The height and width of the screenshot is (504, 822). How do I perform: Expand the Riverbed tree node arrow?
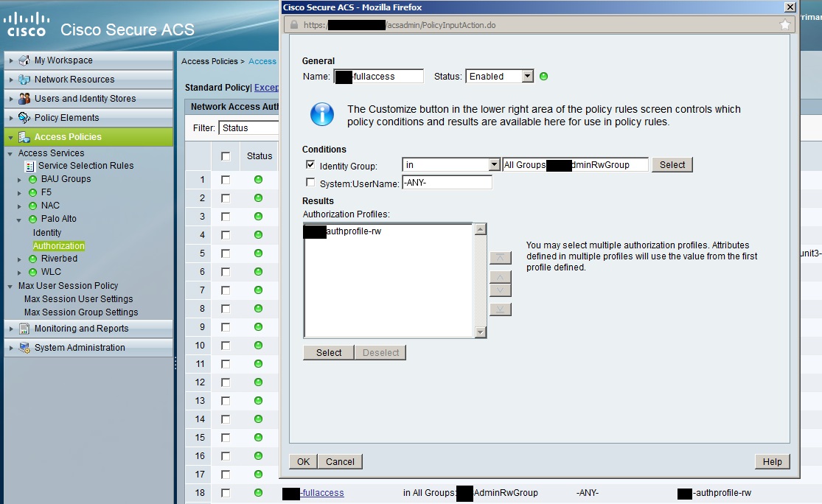pyautogui.click(x=19, y=259)
